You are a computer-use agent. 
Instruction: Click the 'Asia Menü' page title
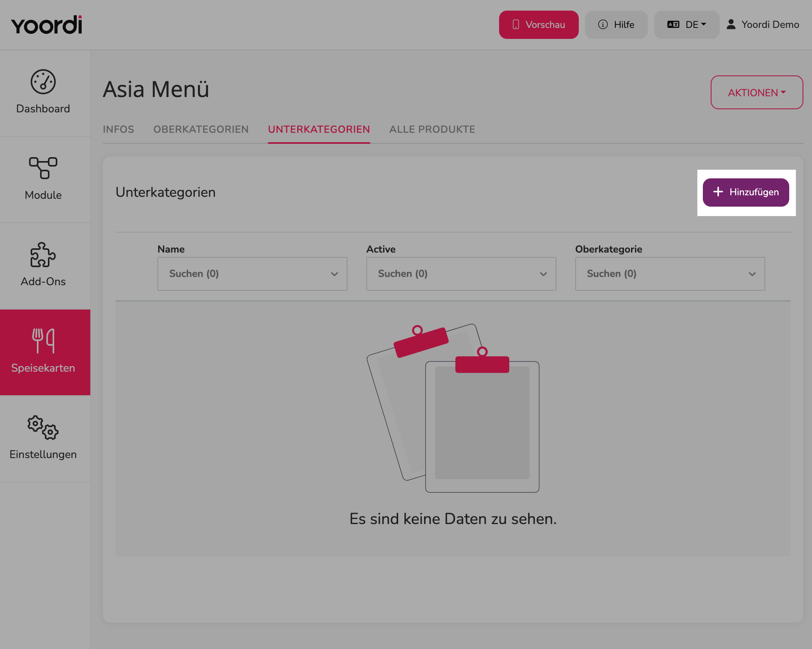156,89
